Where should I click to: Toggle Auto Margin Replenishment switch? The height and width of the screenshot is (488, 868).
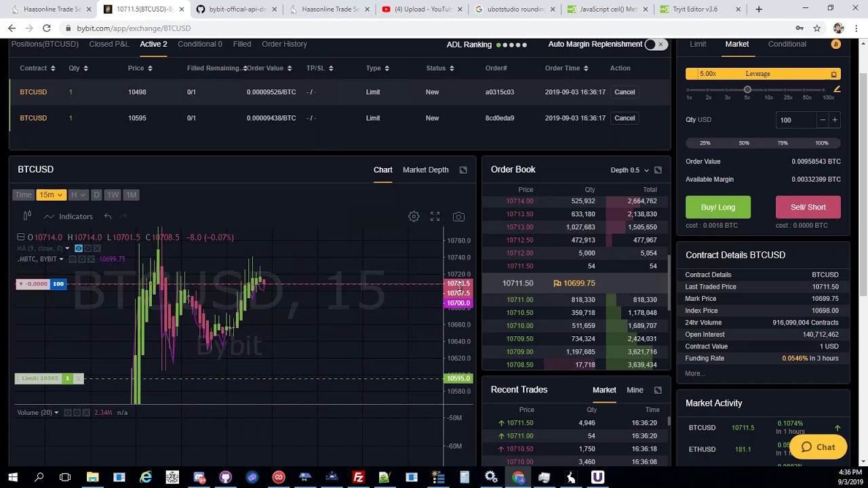pos(655,44)
